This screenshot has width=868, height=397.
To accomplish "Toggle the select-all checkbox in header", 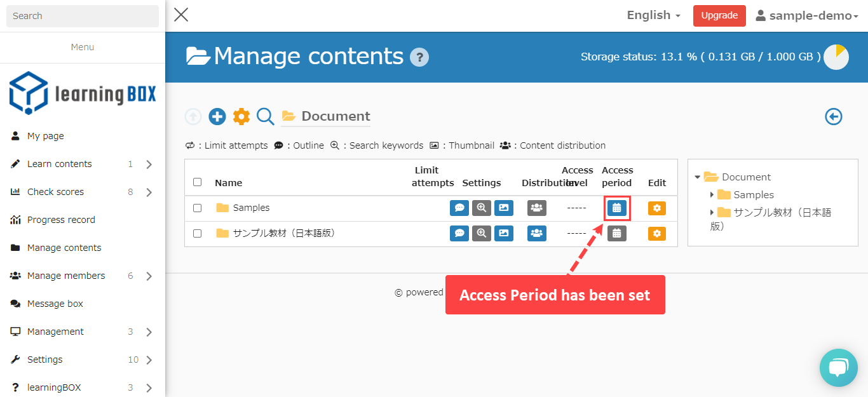I will [197, 182].
